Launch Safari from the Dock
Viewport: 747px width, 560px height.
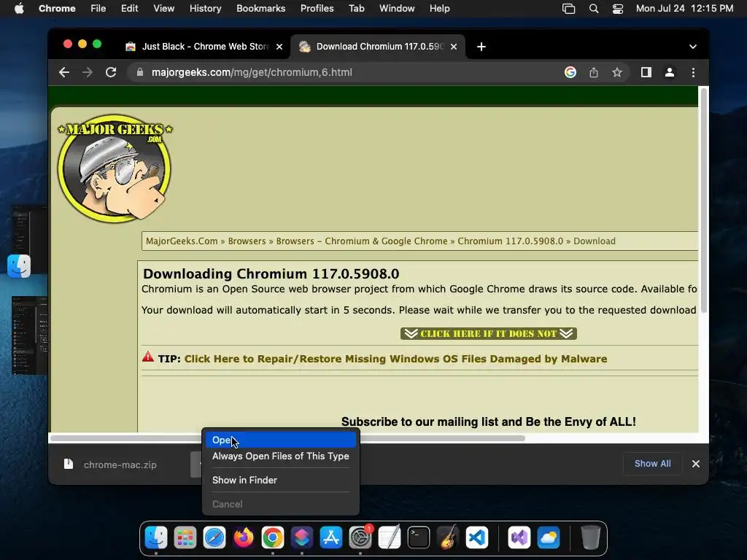point(214,538)
